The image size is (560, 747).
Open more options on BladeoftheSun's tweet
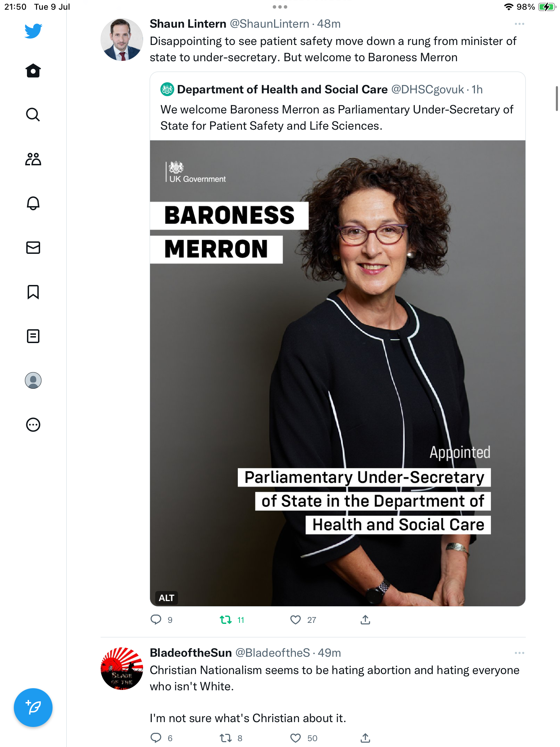tap(519, 653)
